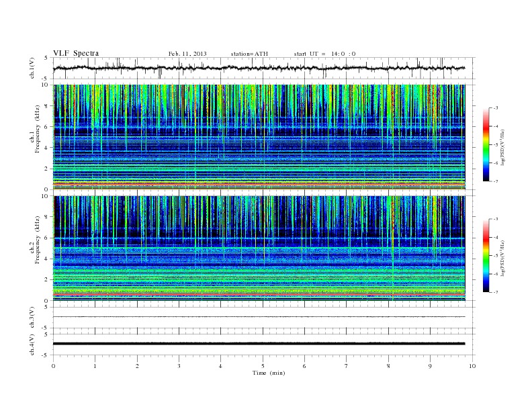Click the "8" kHz tick on ch.1 frequency axis
This screenshot has width=532, height=411.
[46, 106]
